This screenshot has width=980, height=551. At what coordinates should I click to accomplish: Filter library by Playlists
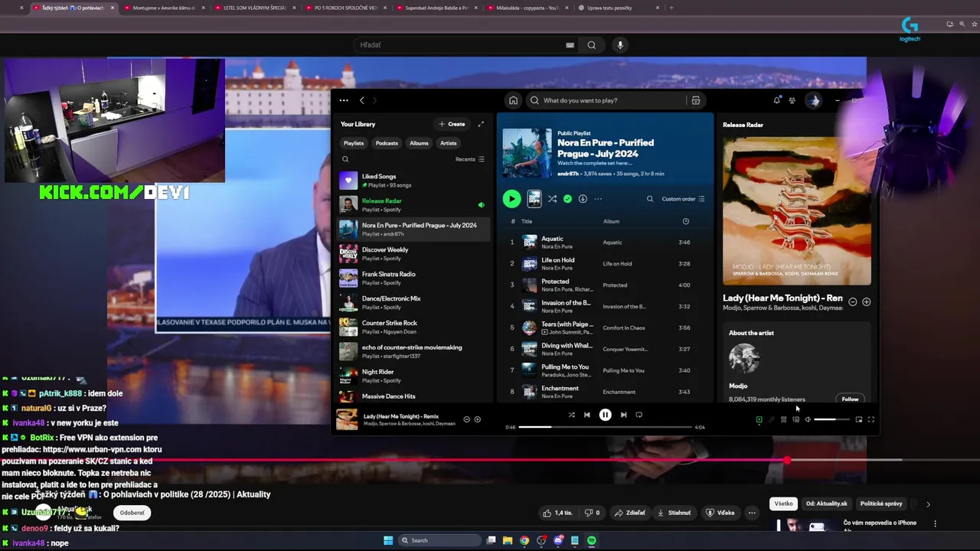(x=354, y=143)
